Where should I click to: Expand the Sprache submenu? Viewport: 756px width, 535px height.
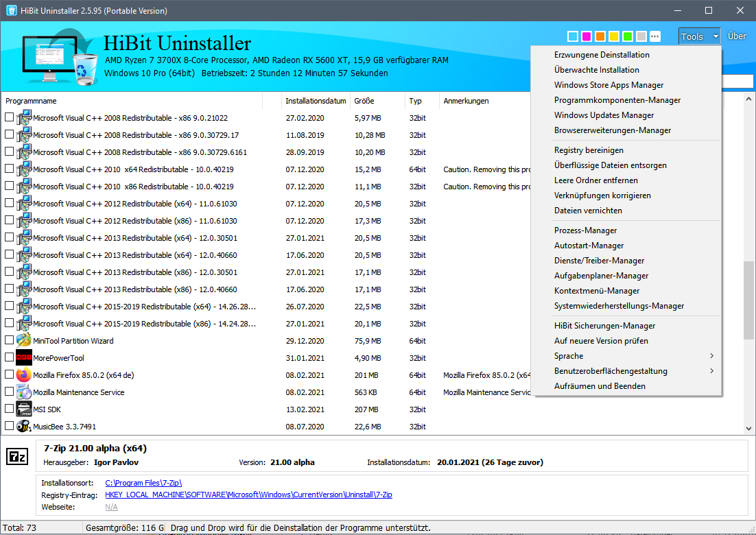point(626,356)
